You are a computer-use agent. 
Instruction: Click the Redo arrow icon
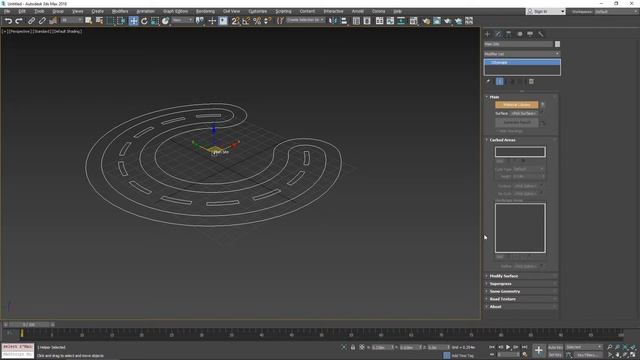(x=19, y=21)
